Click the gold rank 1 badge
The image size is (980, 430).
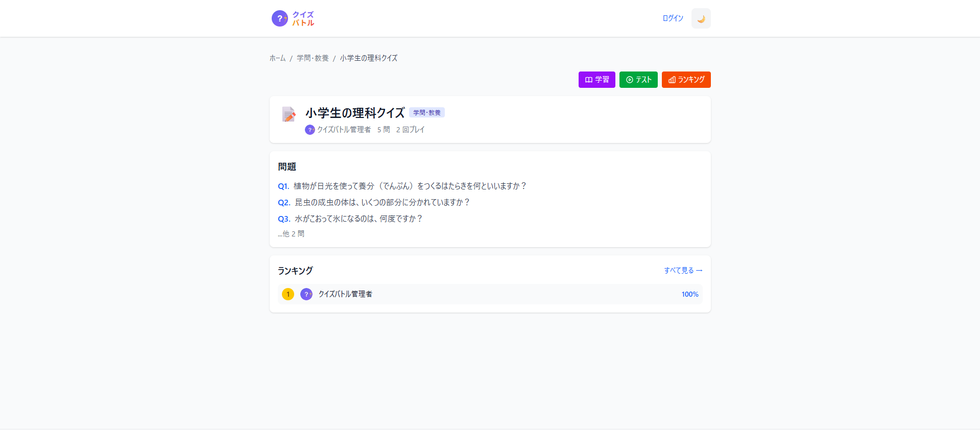coord(288,294)
